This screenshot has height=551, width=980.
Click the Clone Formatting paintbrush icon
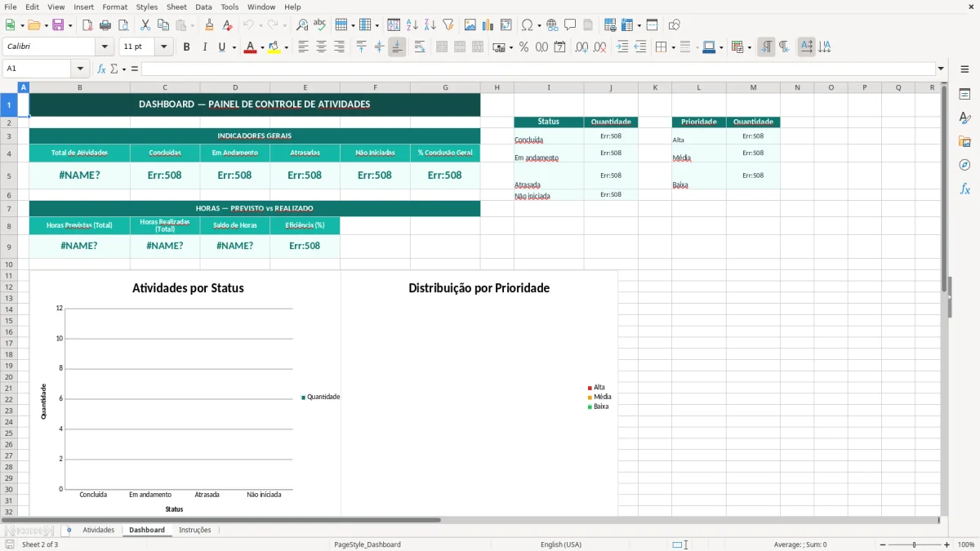coord(210,25)
